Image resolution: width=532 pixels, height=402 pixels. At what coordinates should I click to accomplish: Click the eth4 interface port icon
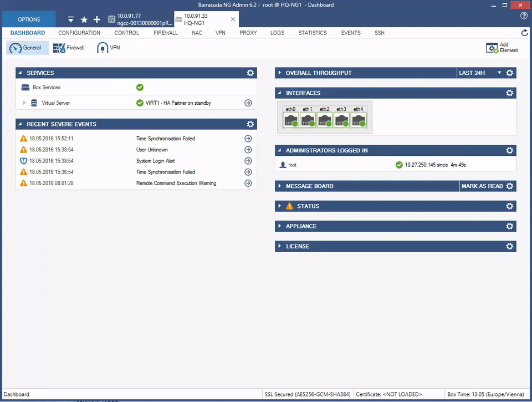[359, 120]
